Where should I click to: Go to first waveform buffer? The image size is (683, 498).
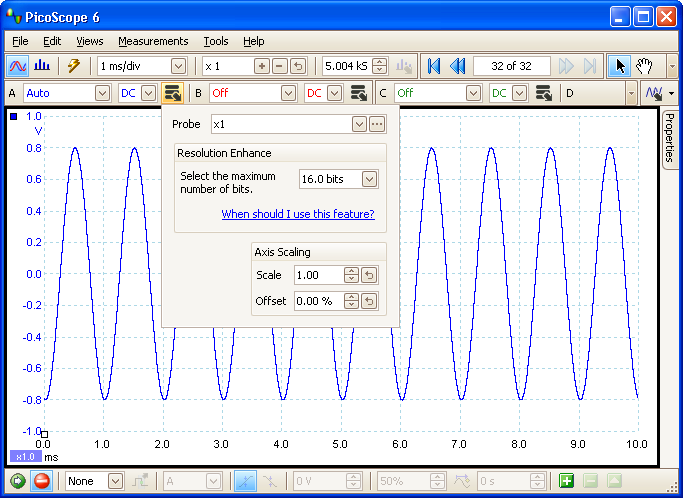tap(434, 66)
